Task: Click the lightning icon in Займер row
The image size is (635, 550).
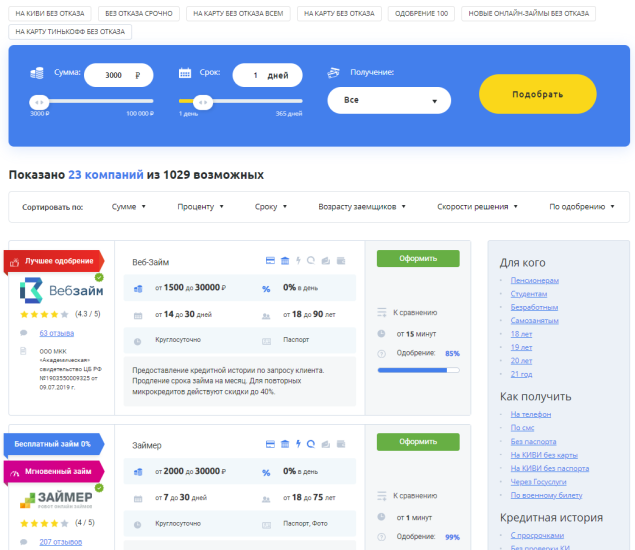Action: [x=298, y=444]
